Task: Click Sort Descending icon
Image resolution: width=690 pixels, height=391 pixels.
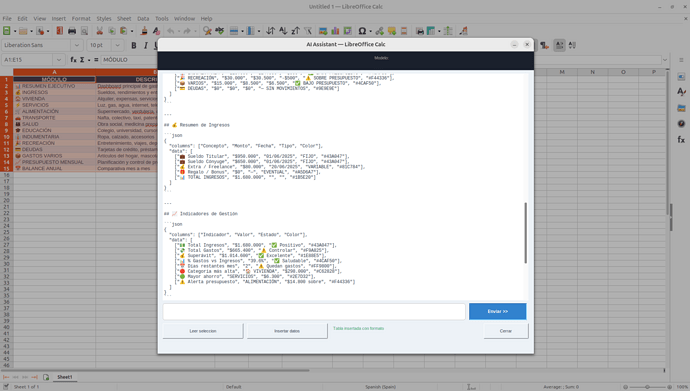Action: coord(295,31)
